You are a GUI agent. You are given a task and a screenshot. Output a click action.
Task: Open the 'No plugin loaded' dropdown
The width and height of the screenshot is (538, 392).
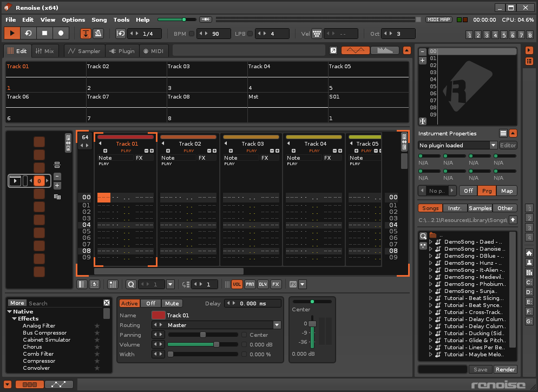[493, 145]
